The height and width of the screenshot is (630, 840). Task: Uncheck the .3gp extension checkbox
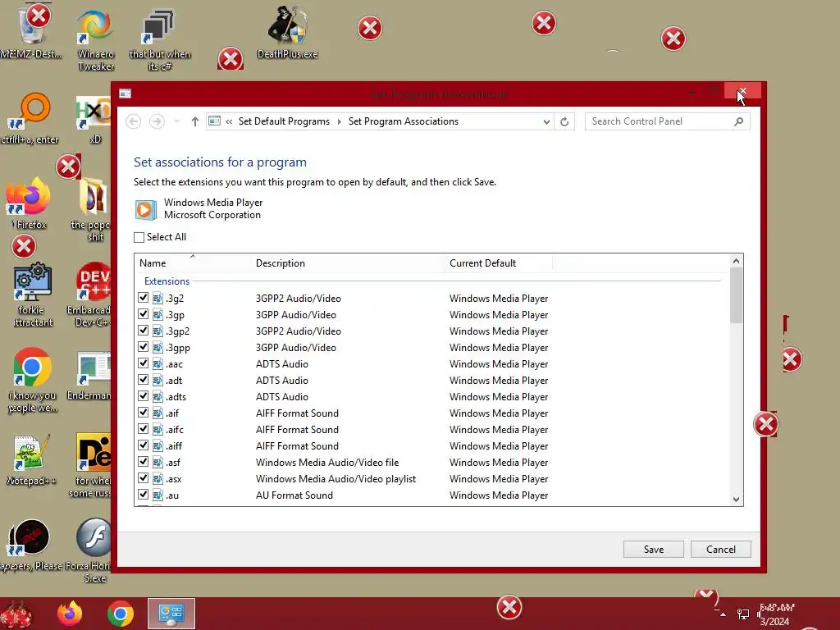pos(143,314)
